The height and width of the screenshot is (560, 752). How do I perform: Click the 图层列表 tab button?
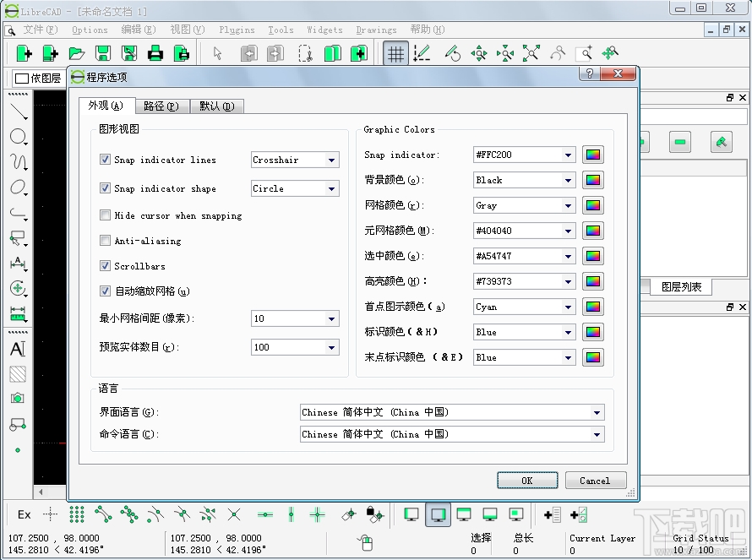[x=681, y=286]
